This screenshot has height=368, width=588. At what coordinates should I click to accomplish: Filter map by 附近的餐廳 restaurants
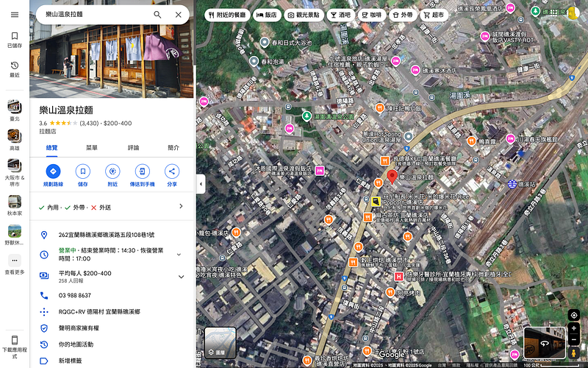227,15
